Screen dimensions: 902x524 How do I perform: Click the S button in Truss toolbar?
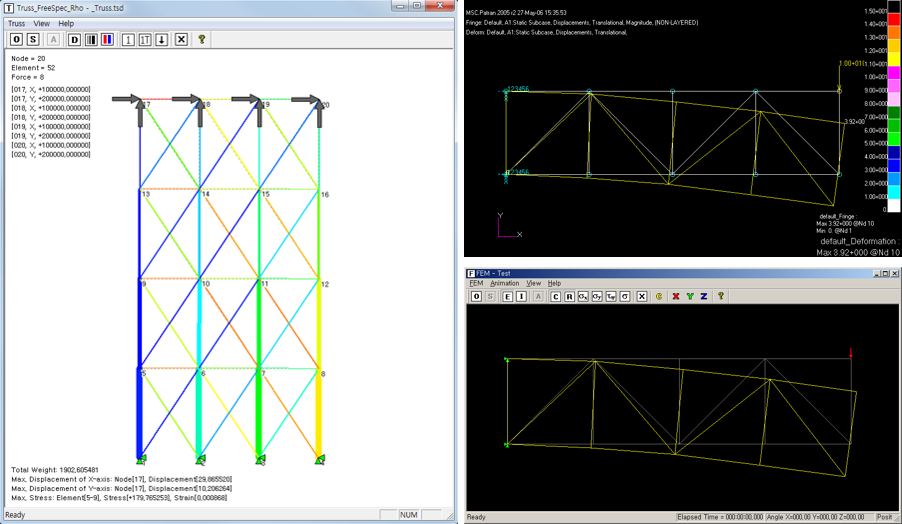pos(33,39)
